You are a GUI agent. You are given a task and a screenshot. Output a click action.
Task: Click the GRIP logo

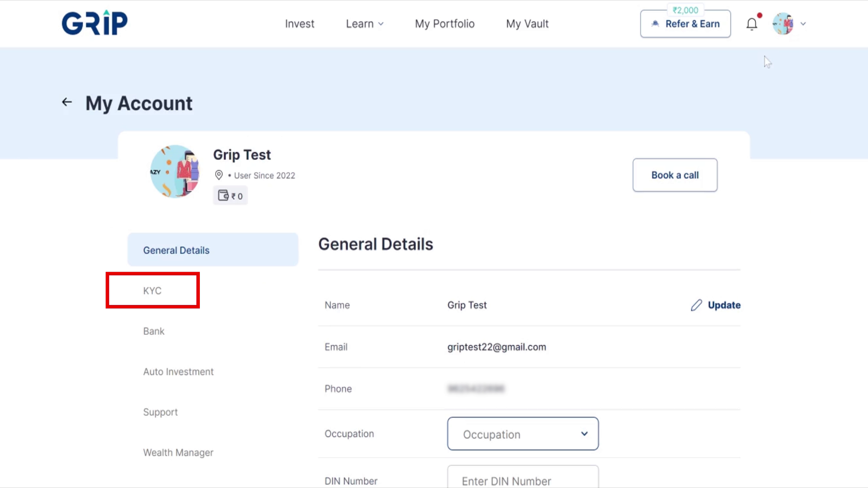tap(94, 23)
